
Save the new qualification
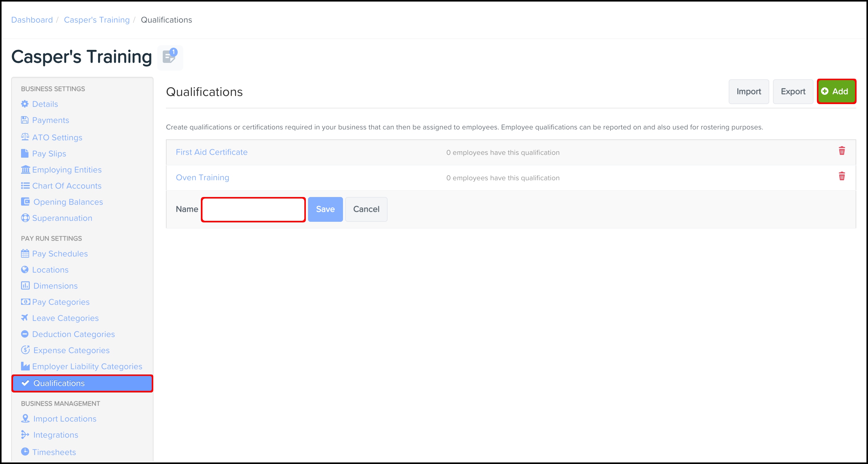(x=325, y=209)
